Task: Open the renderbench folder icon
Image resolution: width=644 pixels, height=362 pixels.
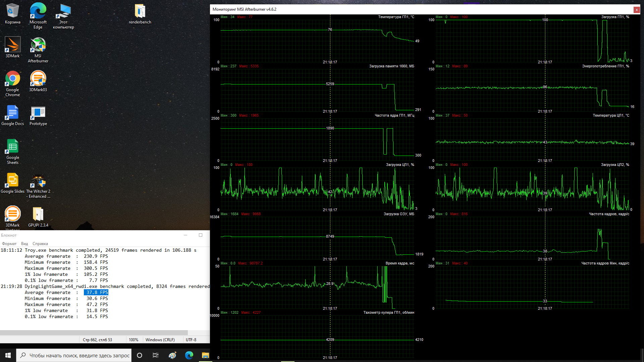Action: point(140,12)
